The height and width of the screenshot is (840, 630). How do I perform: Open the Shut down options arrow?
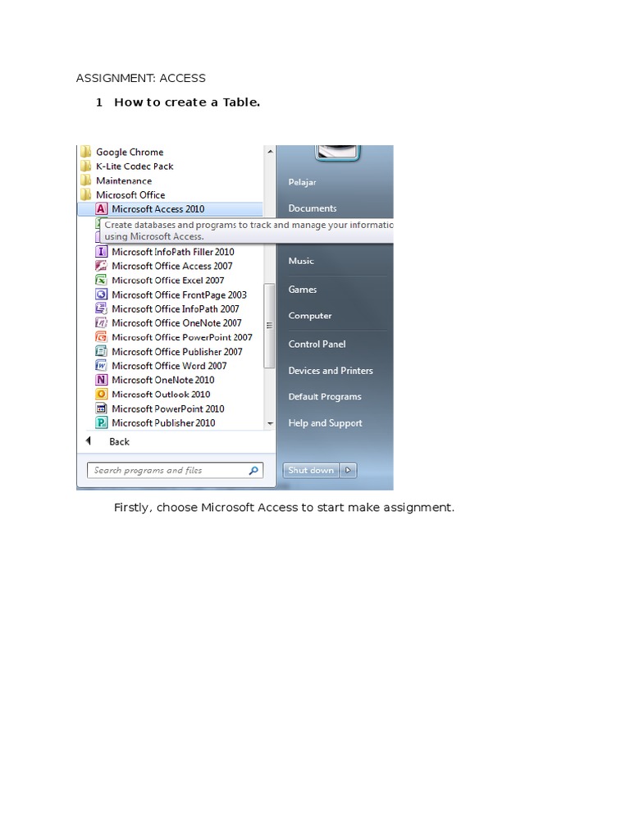pyautogui.click(x=348, y=470)
